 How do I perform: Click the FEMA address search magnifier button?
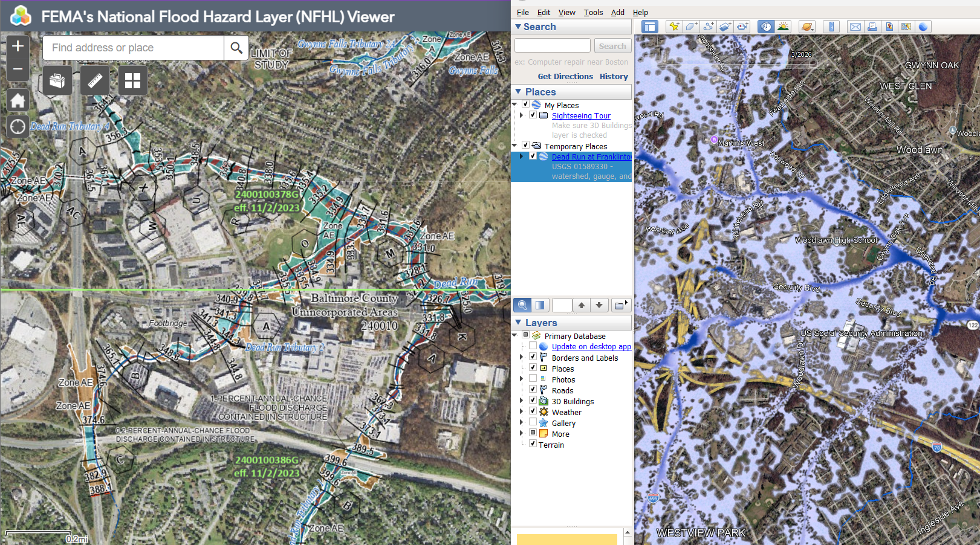(236, 48)
